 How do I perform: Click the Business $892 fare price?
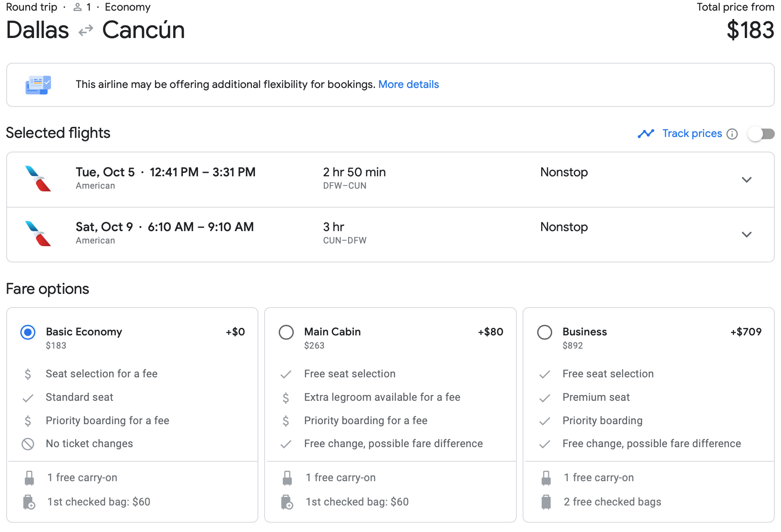(573, 346)
